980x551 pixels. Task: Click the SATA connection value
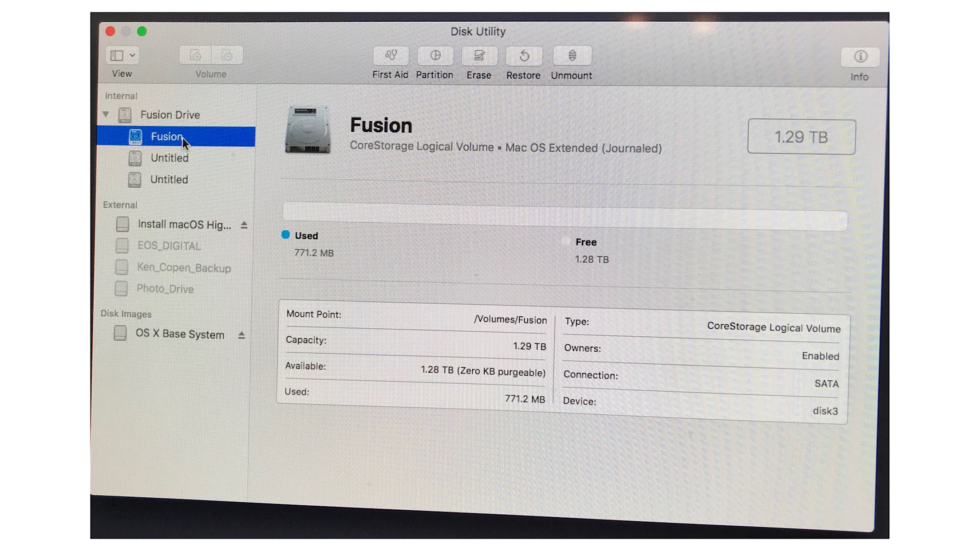click(826, 384)
